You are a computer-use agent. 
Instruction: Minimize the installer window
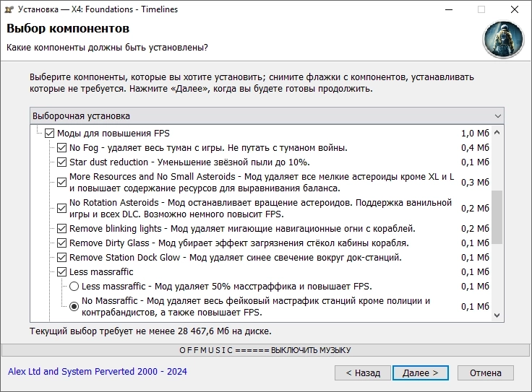[449, 9]
